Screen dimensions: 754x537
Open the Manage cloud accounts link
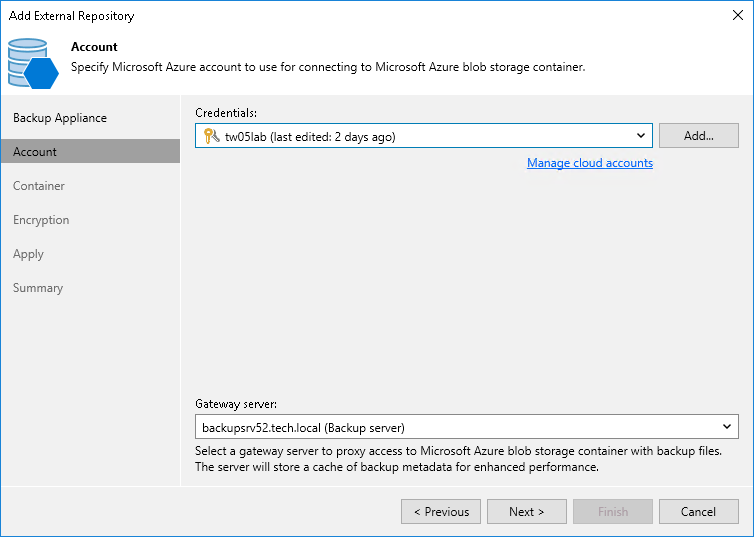point(590,163)
